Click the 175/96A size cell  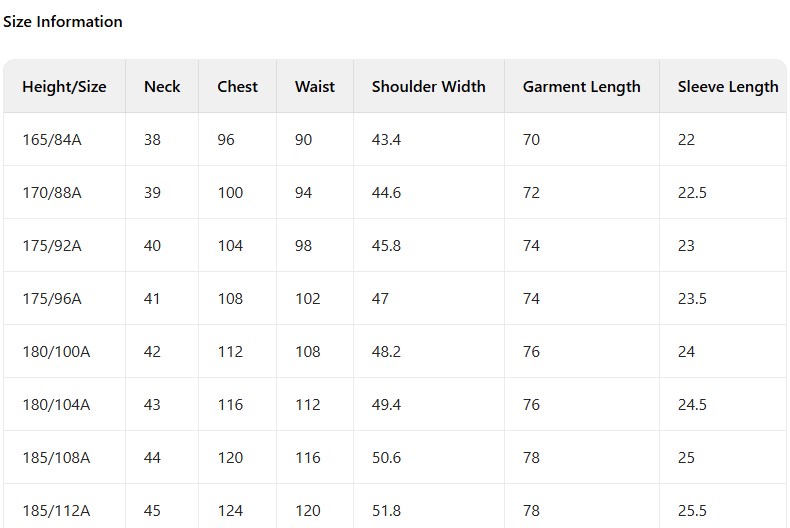52,299
